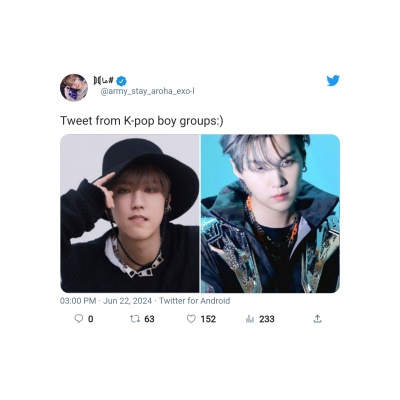Click the 03:00 PM timestamp
This screenshot has width=400, height=400.
78,301
